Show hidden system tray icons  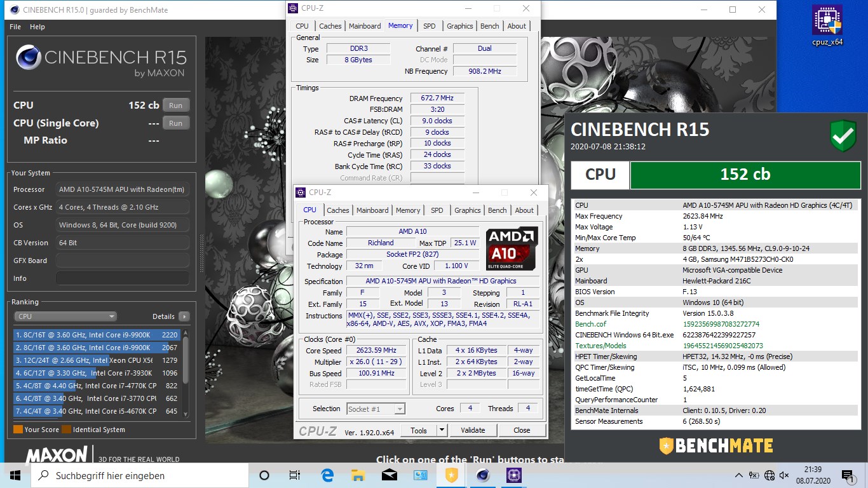pyautogui.click(x=738, y=475)
